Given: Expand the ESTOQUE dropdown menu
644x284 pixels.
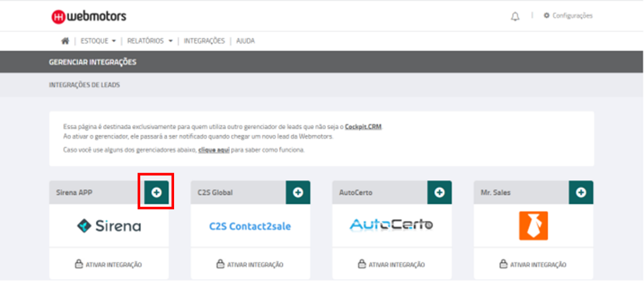Looking at the screenshot, I should pyautogui.click(x=98, y=41).
